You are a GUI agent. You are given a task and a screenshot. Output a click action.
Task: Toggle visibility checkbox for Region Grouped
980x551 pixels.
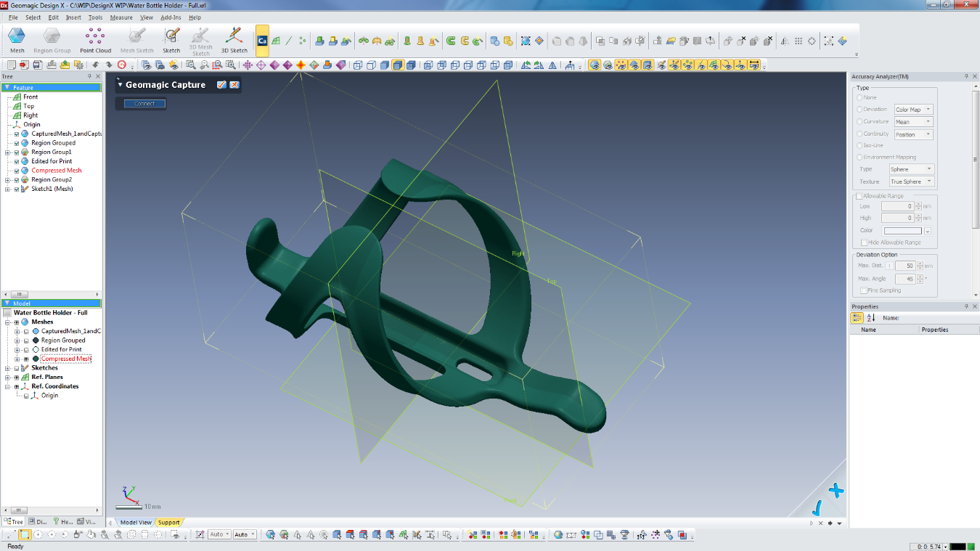point(17,143)
